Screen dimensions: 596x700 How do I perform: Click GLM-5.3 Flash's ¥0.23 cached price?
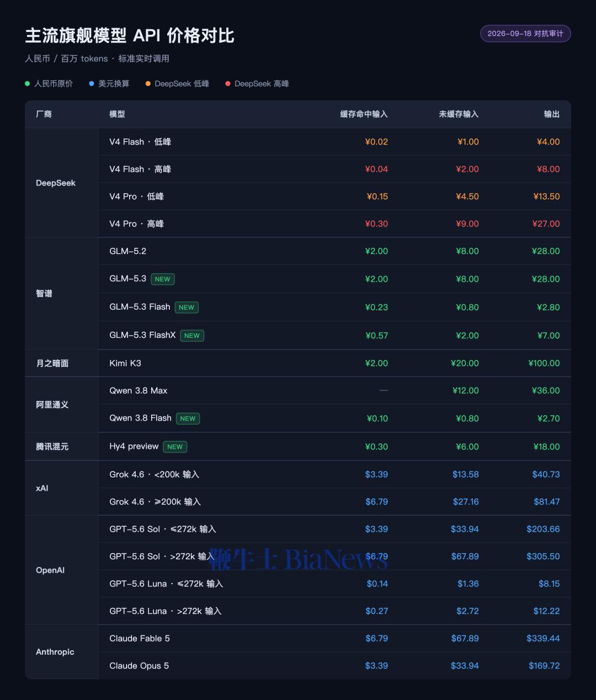coord(376,307)
